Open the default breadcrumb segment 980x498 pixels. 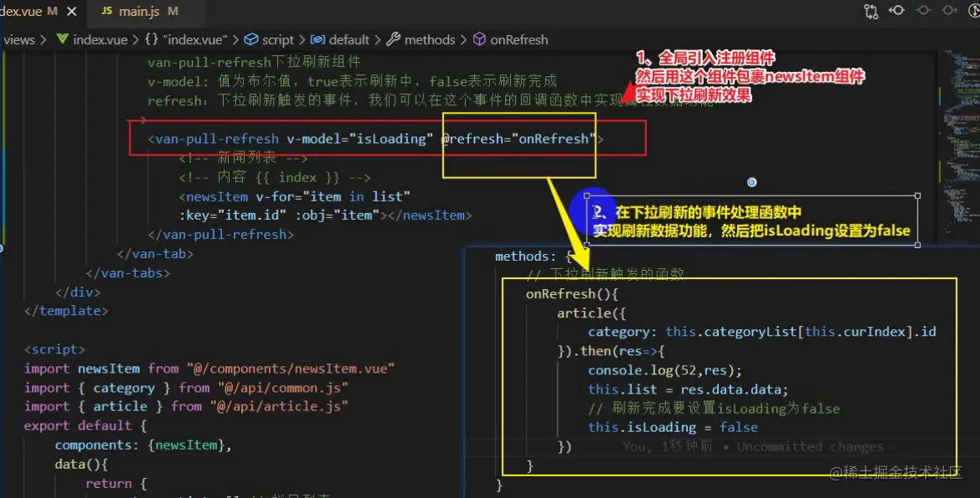coord(341,39)
